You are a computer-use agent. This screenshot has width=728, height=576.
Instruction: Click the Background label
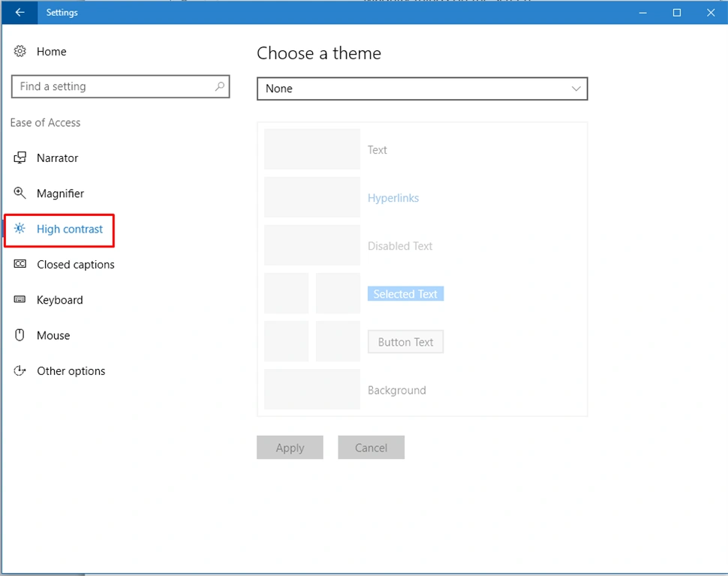click(x=396, y=390)
